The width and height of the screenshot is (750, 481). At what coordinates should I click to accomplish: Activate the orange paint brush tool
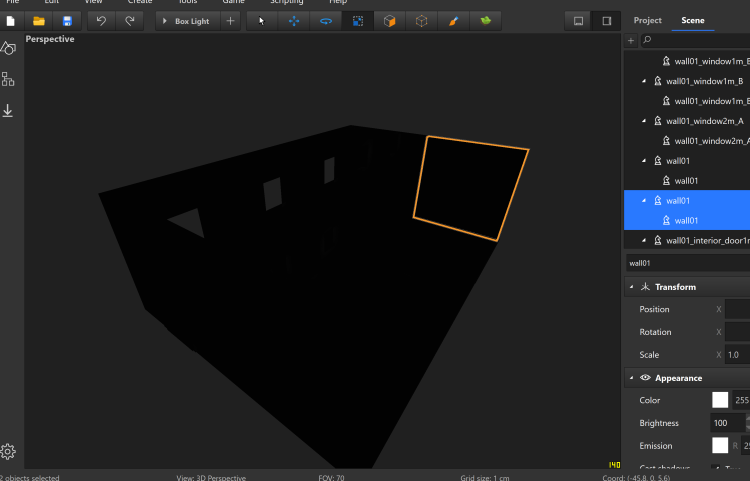pyautogui.click(x=453, y=21)
